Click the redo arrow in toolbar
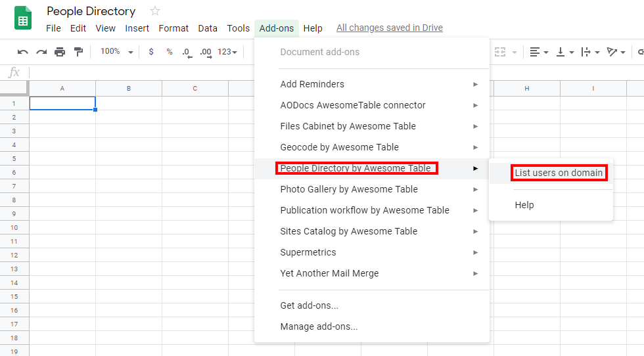Image resolution: width=644 pixels, height=356 pixels. (x=41, y=52)
